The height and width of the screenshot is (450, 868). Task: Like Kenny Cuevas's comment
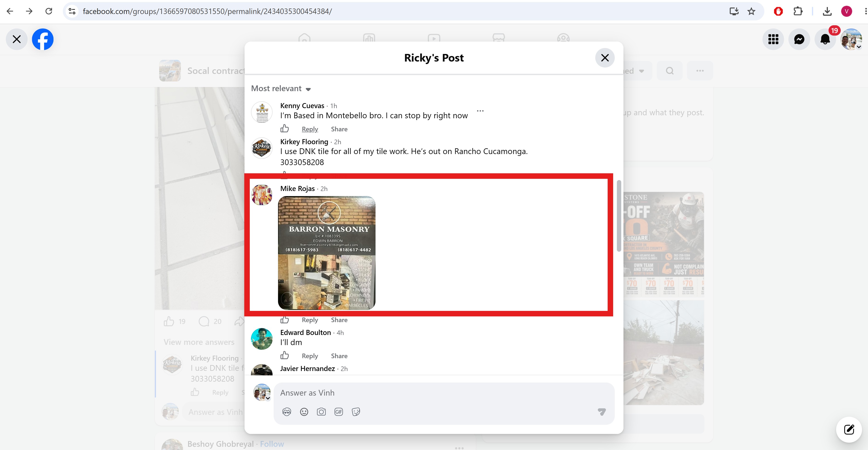click(x=285, y=129)
